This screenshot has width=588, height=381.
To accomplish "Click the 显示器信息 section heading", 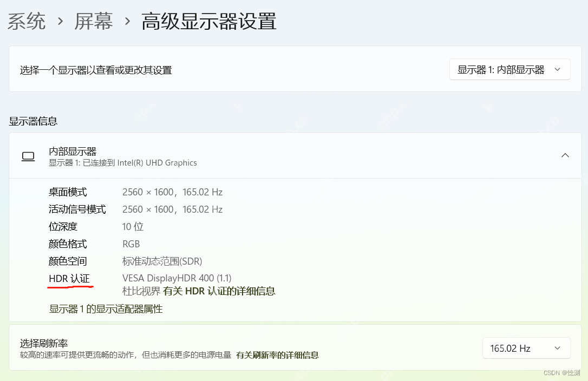I will (33, 121).
